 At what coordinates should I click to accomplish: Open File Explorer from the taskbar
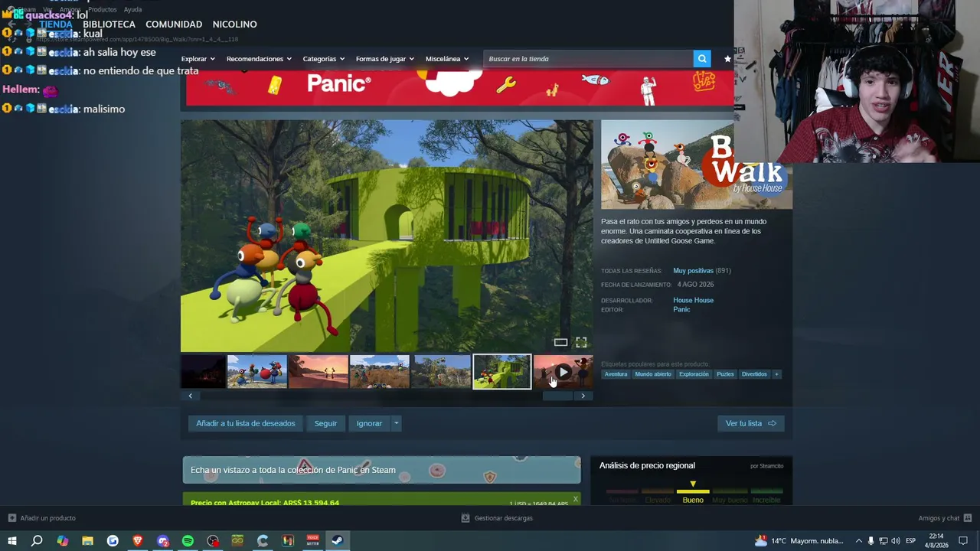pos(87,541)
